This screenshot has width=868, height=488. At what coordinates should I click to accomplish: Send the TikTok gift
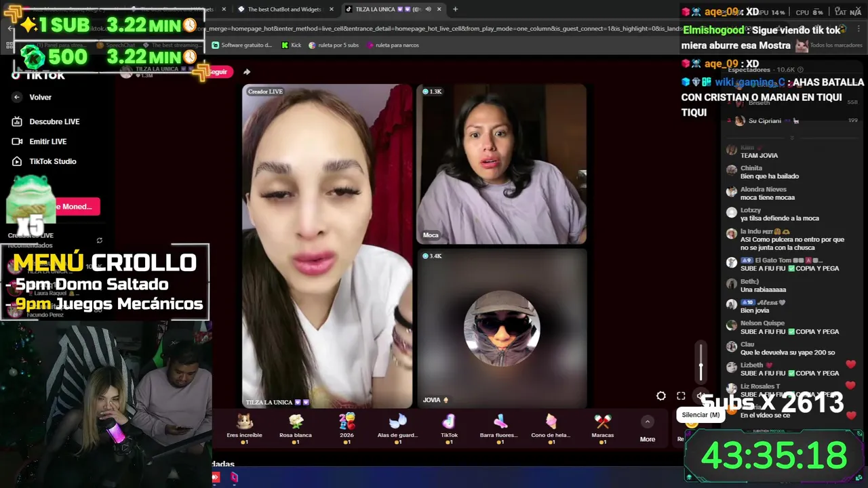pyautogui.click(x=449, y=428)
